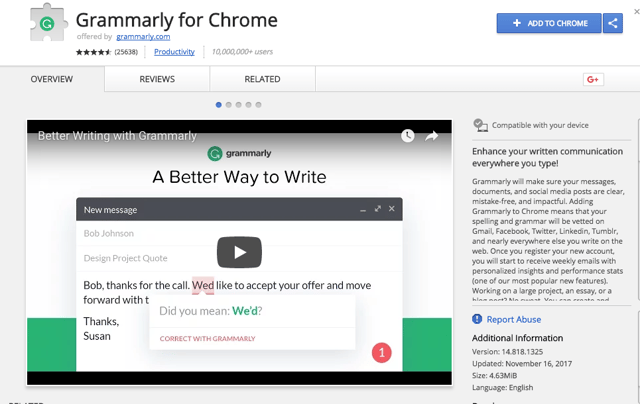Click the Google+ share button

click(593, 80)
